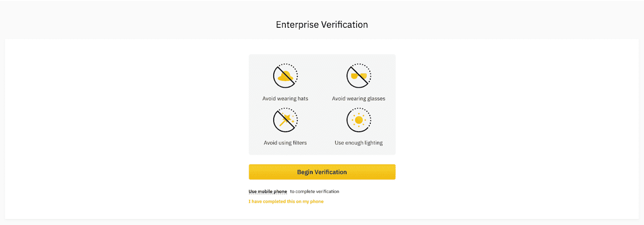The width and height of the screenshot is (644, 225).
Task: Click the sun lighting icon
Action: [x=359, y=121]
